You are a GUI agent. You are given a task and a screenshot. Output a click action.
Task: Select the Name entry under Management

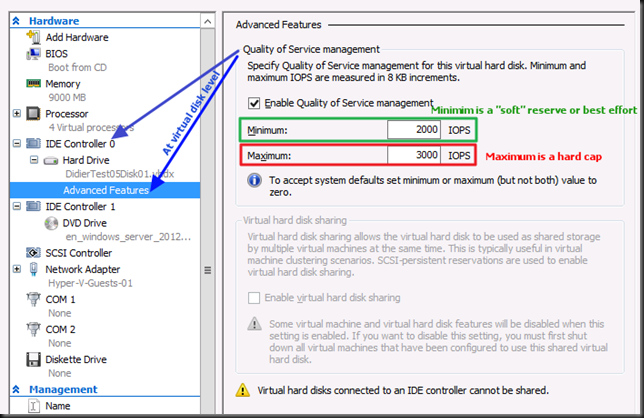(x=58, y=406)
